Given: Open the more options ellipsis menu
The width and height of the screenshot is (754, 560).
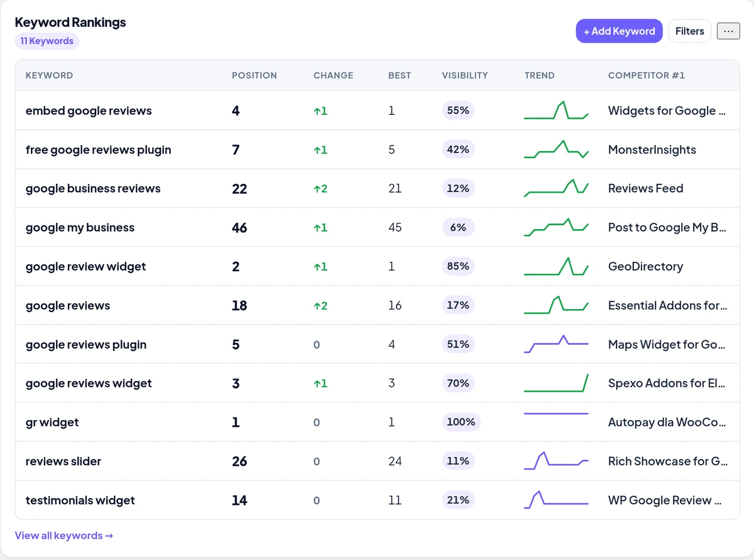Looking at the screenshot, I should point(728,31).
